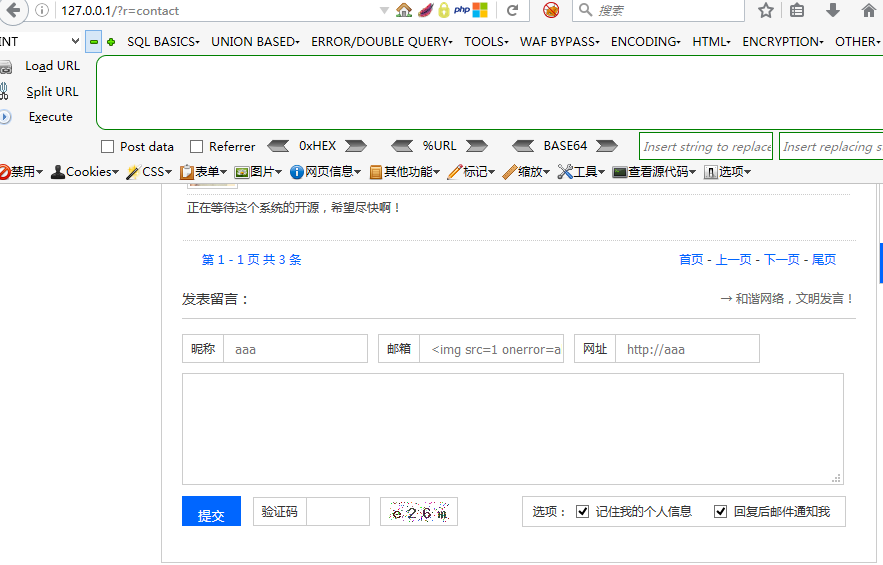Click the red blocked-script icon

551,10
